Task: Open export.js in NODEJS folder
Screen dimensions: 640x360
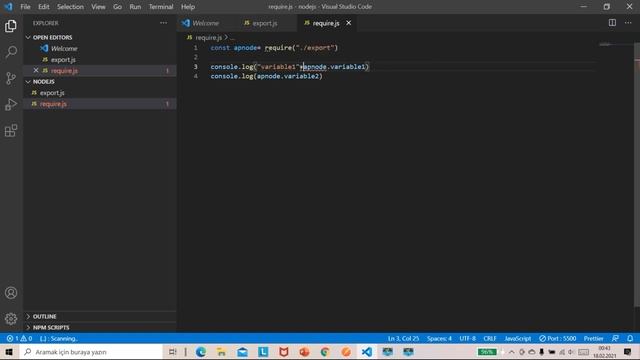Action: [x=100, y=93]
